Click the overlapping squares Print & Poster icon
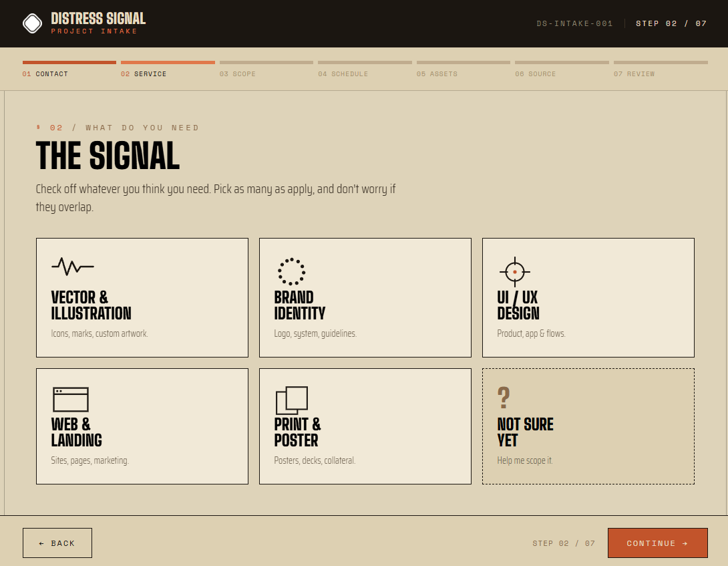This screenshot has height=566, width=728. click(292, 400)
